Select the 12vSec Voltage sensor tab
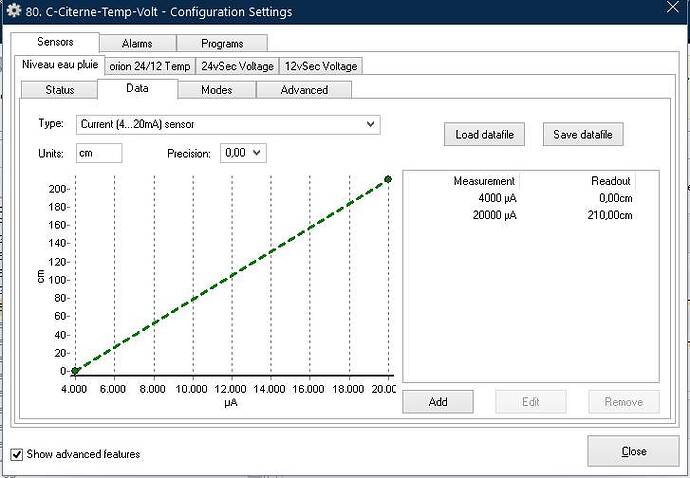 pos(321,66)
